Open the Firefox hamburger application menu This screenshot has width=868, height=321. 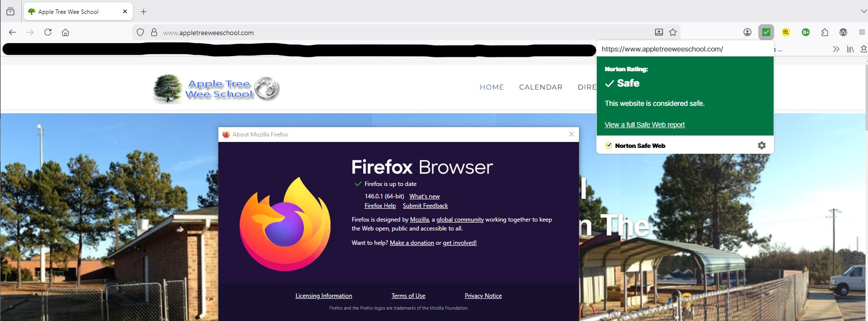pyautogui.click(x=862, y=32)
